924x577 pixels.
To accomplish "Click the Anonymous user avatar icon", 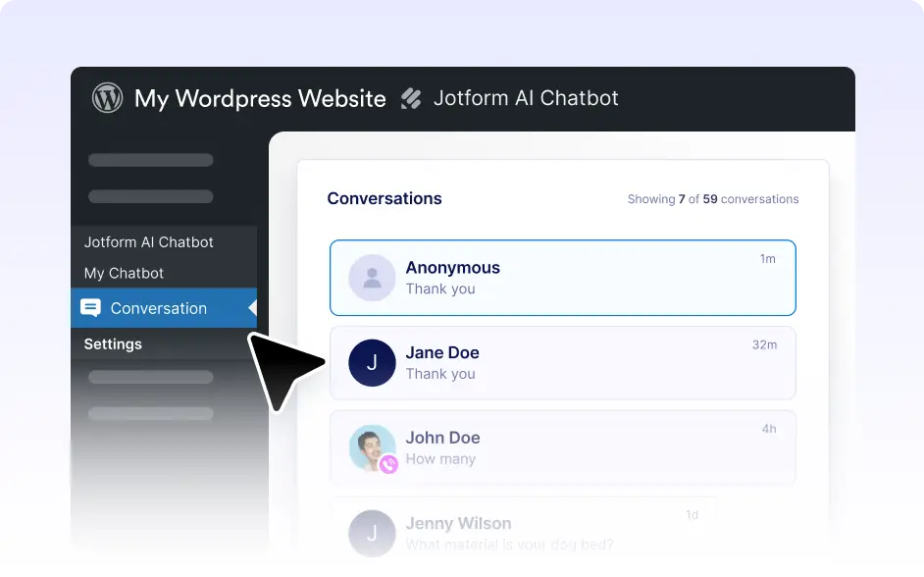I will 372,278.
